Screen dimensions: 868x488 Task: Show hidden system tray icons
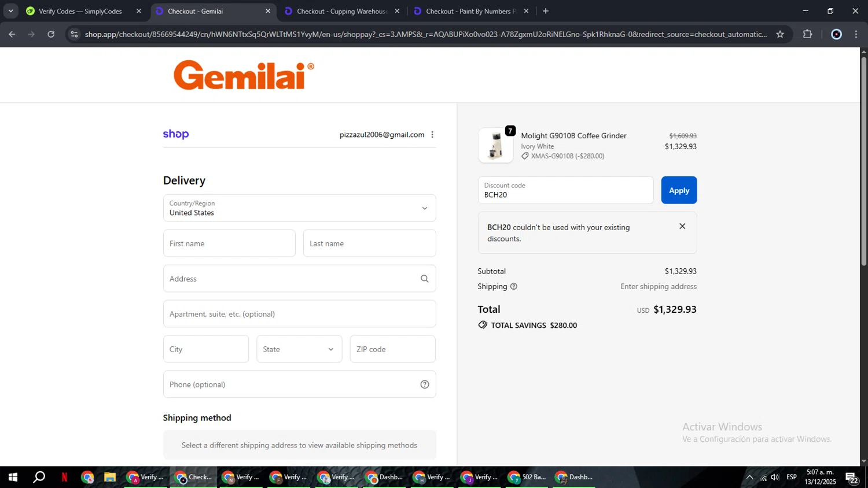749,477
